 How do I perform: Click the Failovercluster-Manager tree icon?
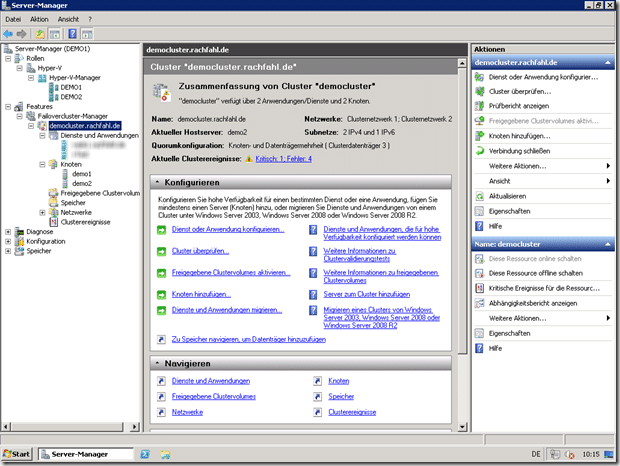(x=31, y=116)
